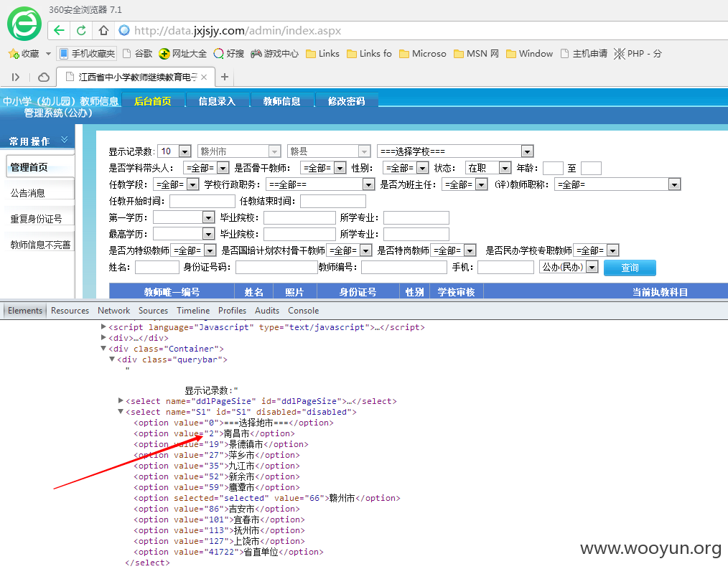
Task: Open 第一学历 dropdown
Action: coord(184,217)
